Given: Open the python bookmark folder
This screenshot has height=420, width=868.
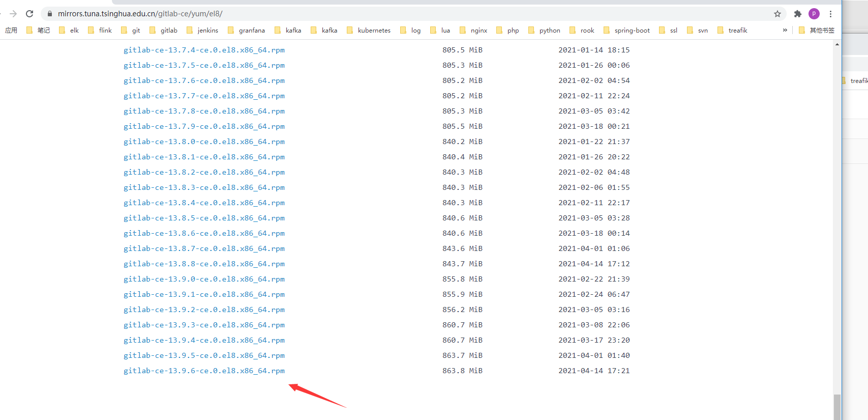Looking at the screenshot, I should coord(544,30).
